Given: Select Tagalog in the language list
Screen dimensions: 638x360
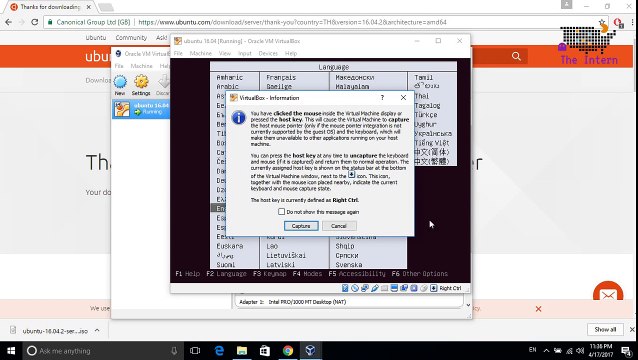Looking at the screenshot, I should 427,105.
